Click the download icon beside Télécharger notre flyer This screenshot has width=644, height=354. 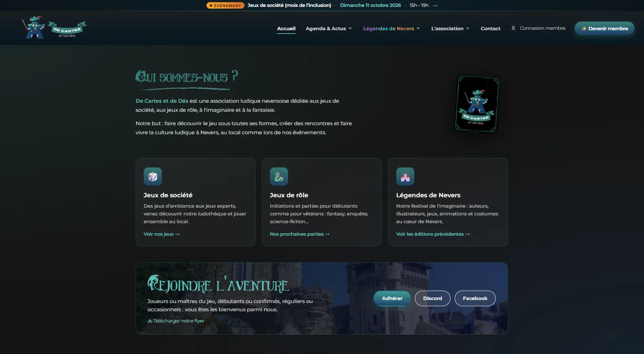[x=150, y=321]
